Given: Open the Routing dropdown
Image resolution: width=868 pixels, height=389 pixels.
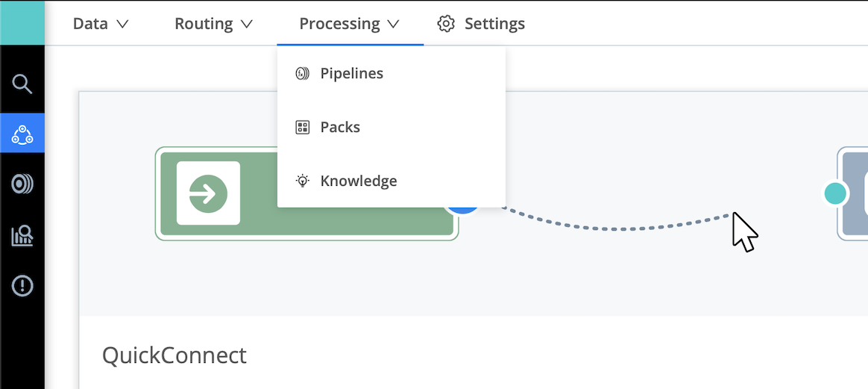Looking at the screenshot, I should (x=213, y=24).
